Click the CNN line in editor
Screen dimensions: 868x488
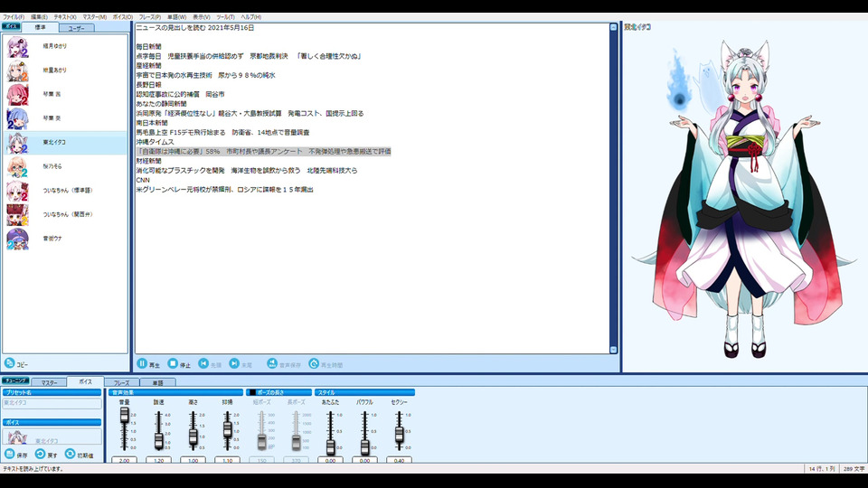click(x=143, y=180)
